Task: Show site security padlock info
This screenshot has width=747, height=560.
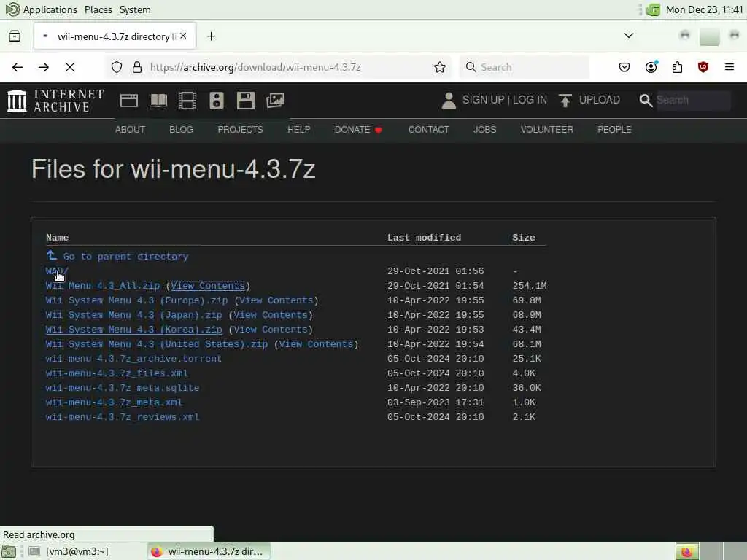Action: (137, 67)
